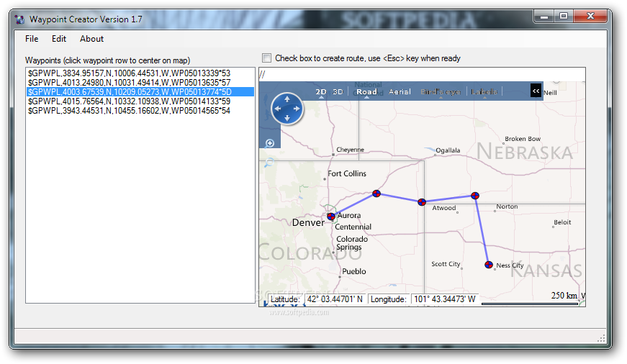Click the Cheyenne city label on map
The height and width of the screenshot is (364, 627).
click(350, 150)
